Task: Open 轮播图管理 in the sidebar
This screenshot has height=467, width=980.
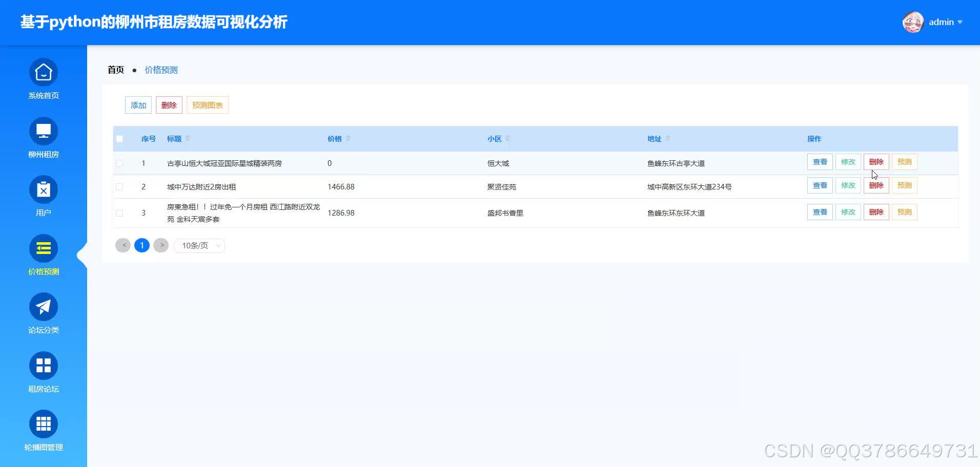Action: coord(43,431)
